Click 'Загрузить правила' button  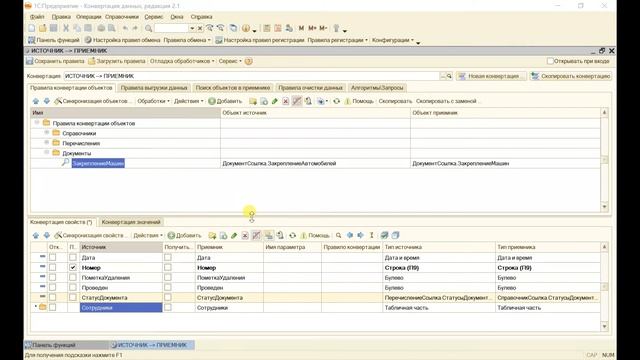click(x=117, y=61)
